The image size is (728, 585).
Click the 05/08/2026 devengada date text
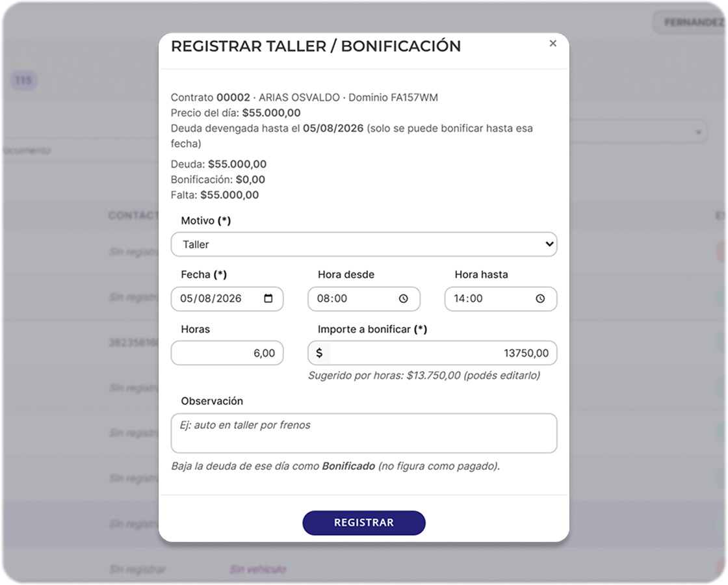tap(333, 129)
